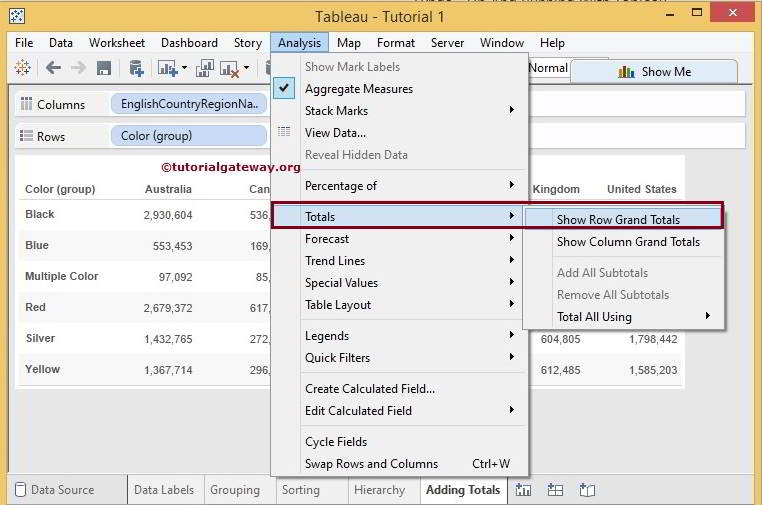Viewport: 762px width, 505px height.
Task: Click Color (group) pill in Rows
Action: click(x=189, y=136)
